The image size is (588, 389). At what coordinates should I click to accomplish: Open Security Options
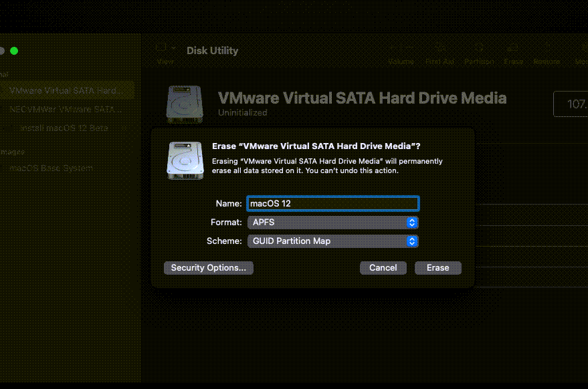[x=208, y=267]
